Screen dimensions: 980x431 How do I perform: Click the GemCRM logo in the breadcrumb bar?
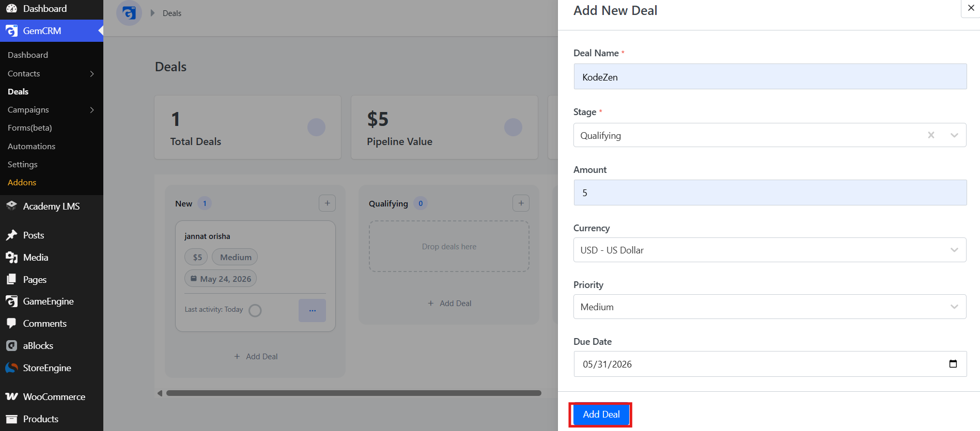point(129,13)
